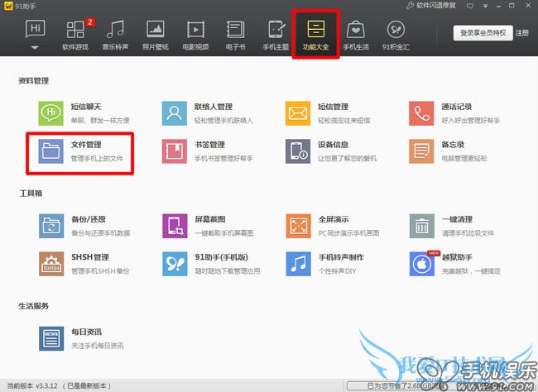Open 软件闪退修复 tool

(x=431, y=6)
